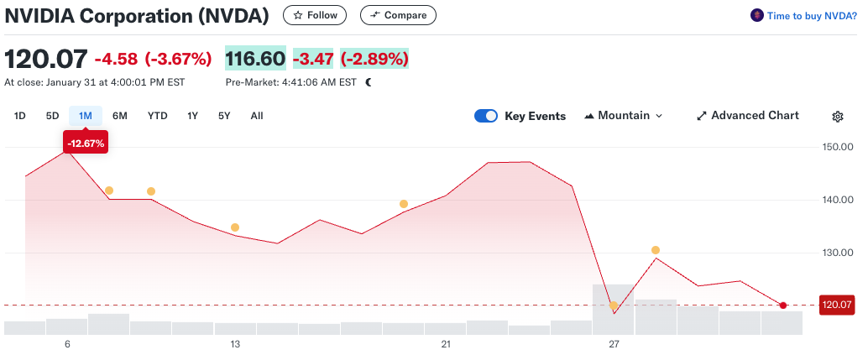868x355 pixels.
Task: Click the pre-market price 116.60
Action: [x=255, y=58]
